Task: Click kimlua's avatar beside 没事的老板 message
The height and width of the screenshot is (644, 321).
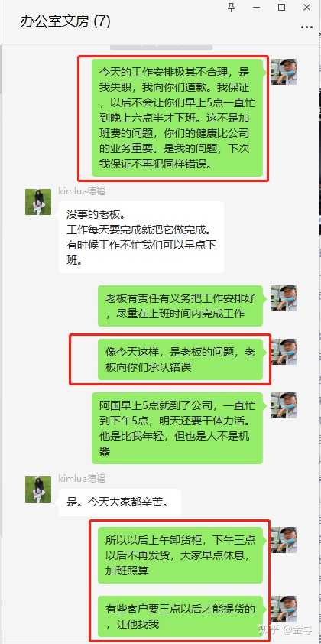Action: tap(38, 202)
